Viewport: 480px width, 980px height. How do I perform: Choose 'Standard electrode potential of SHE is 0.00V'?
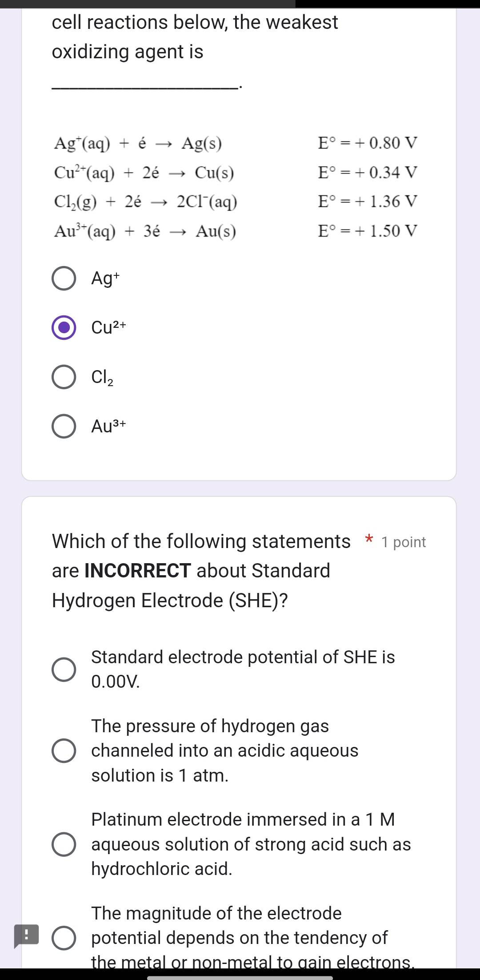point(64,669)
